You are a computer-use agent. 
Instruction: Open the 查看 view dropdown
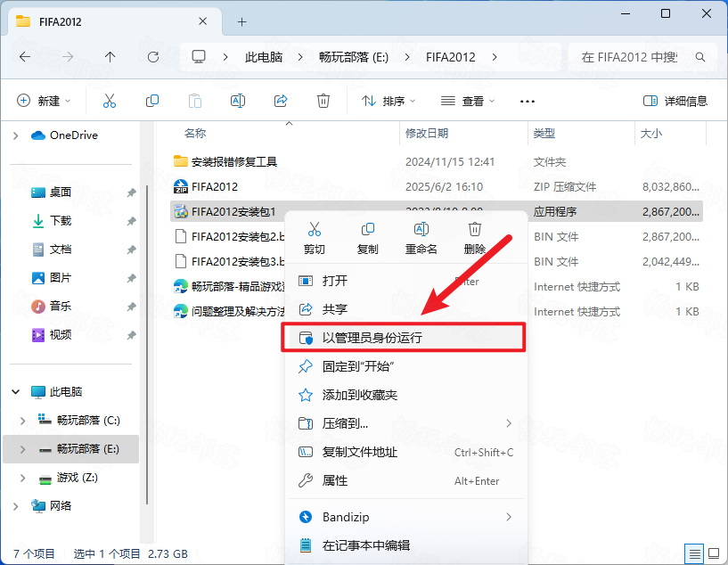pos(468,101)
